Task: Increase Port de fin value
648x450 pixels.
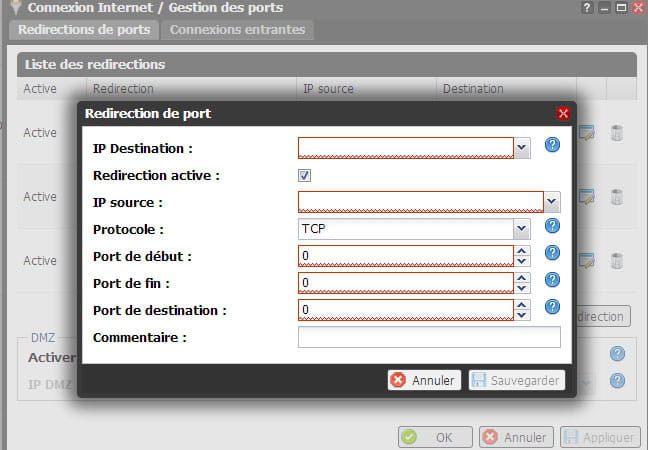Action: 522,278
